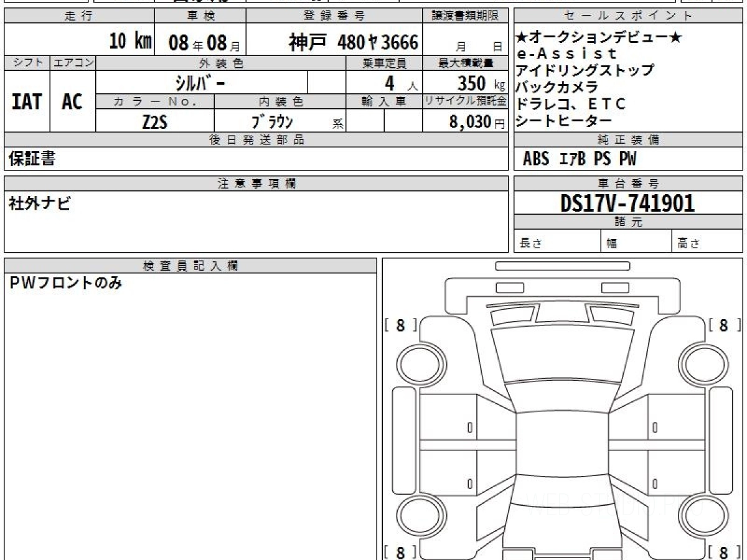Image resolution: width=747 pixels, height=560 pixels.
Task: Click the シフト header cell
Action: coord(27,63)
